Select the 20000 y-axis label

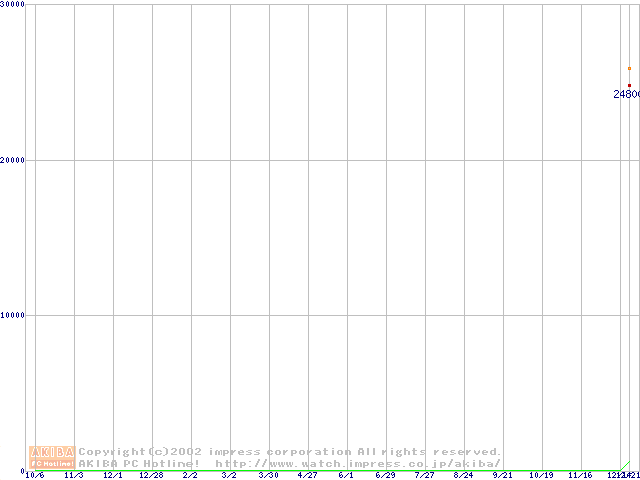point(13,160)
